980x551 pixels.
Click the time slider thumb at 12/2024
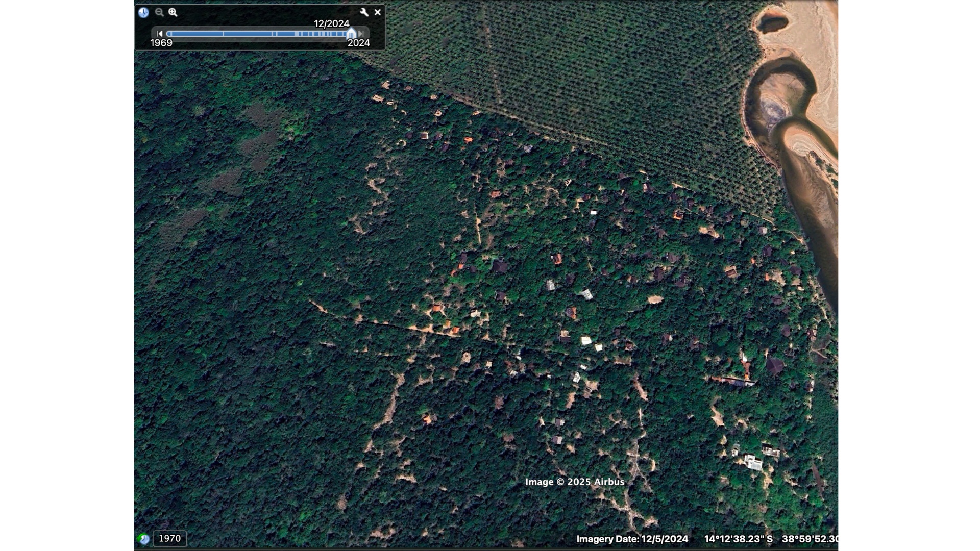351,34
